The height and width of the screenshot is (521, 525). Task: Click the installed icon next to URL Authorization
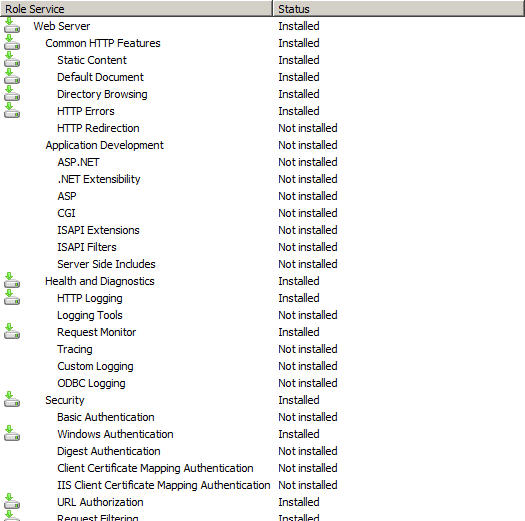coord(12,502)
